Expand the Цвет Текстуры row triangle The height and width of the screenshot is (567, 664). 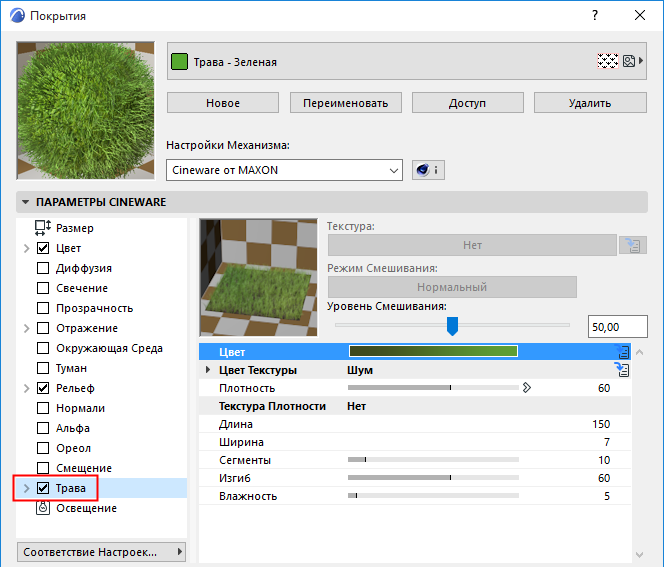tap(208, 370)
